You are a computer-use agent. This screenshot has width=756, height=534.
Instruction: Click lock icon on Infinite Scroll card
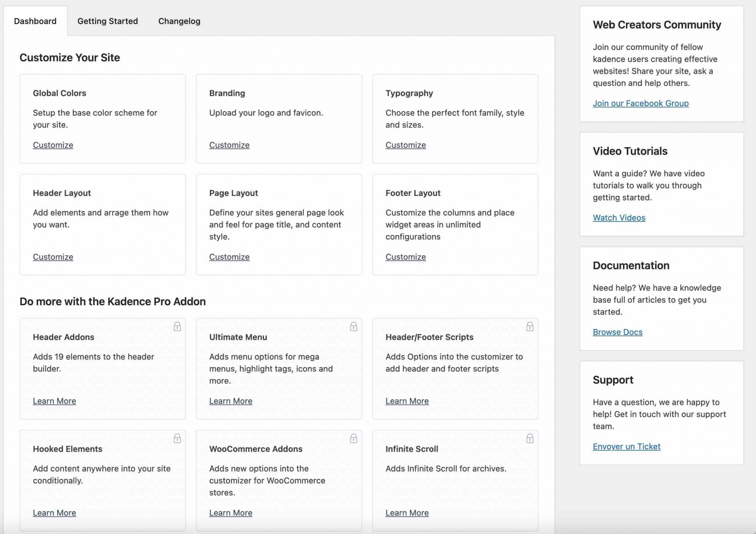point(530,438)
